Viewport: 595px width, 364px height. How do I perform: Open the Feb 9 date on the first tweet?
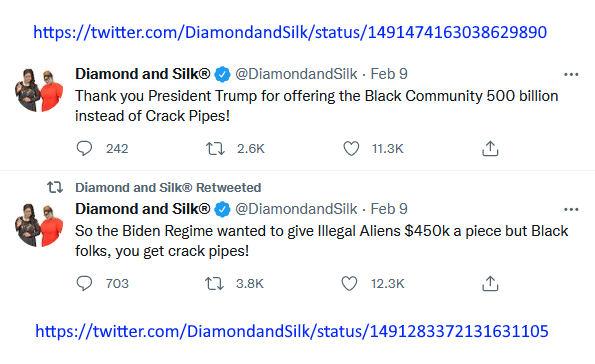point(389,74)
